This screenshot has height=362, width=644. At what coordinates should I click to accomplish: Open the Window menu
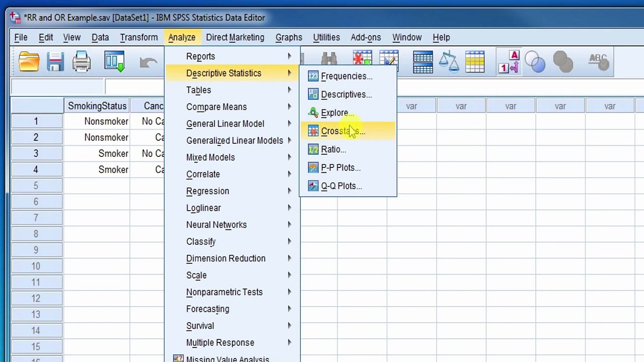407,37
